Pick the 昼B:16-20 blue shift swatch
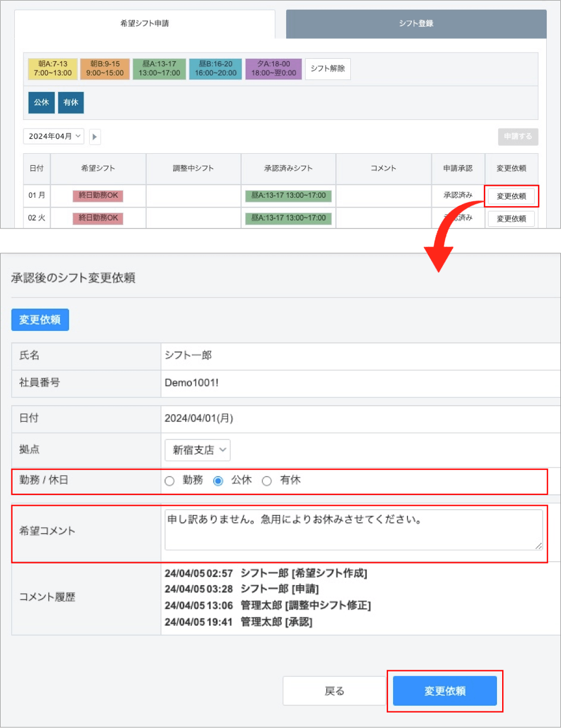561x728 pixels. (x=215, y=69)
